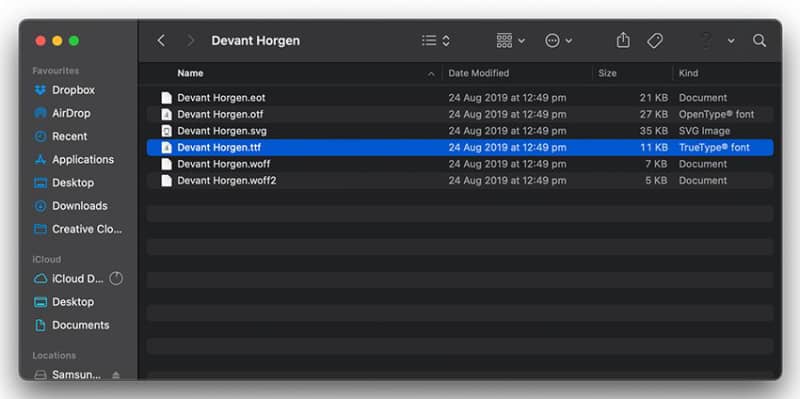Screen dimensions: 800x399
Task: Select Devant Horgen.eot file name
Action: pos(221,97)
